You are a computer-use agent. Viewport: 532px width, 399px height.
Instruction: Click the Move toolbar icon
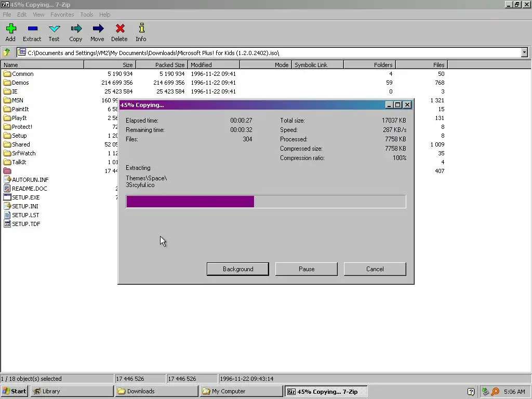click(98, 29)
